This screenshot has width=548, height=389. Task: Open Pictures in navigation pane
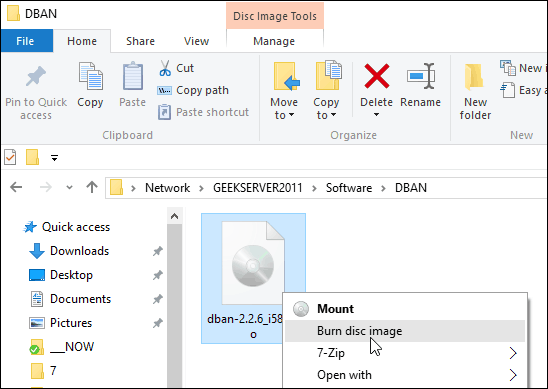pos(71,323)
